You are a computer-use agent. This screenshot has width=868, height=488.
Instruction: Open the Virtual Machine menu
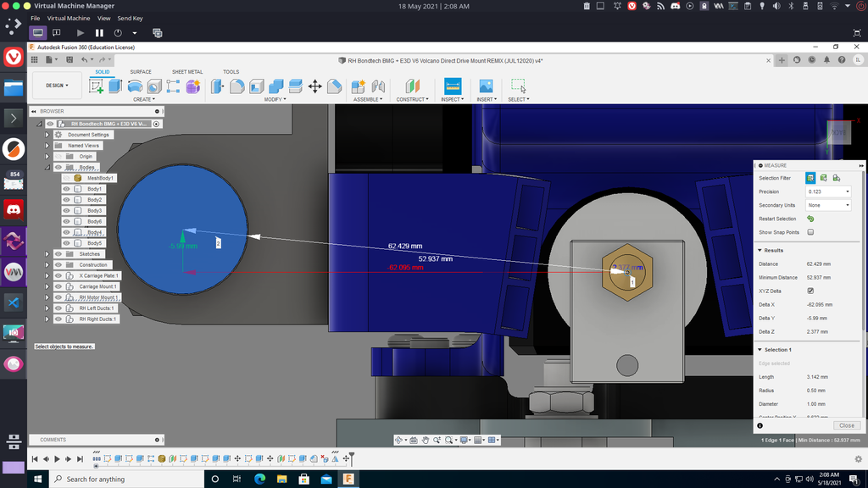click(69, 19)
